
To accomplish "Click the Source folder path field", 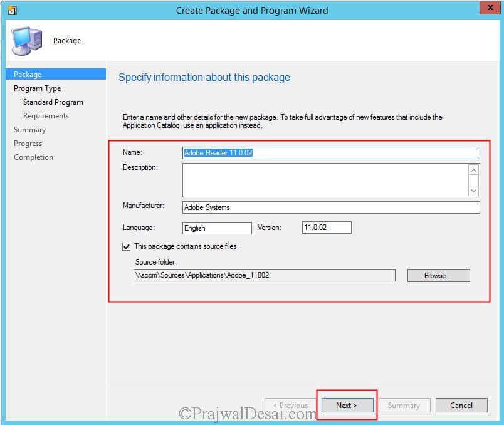I will (264, 275).
